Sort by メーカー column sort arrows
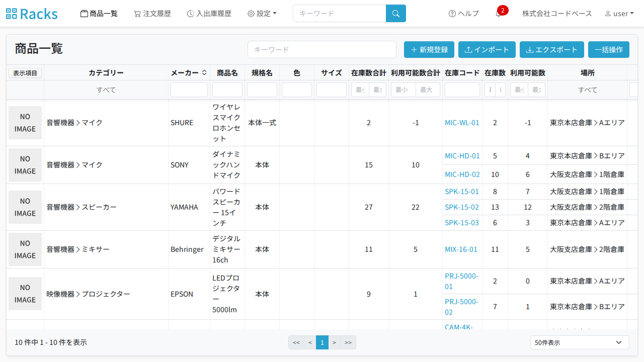This screenshot has height=362, width=644. coord(204,72)
